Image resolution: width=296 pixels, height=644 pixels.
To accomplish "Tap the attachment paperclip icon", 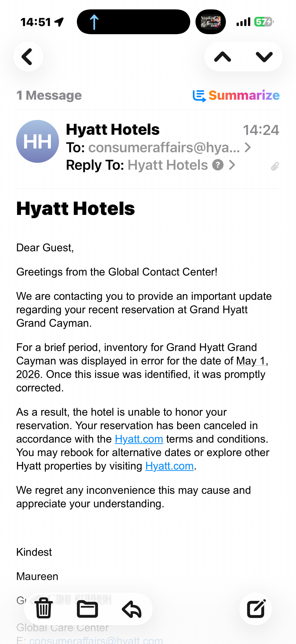I will (x=274, y=166).
